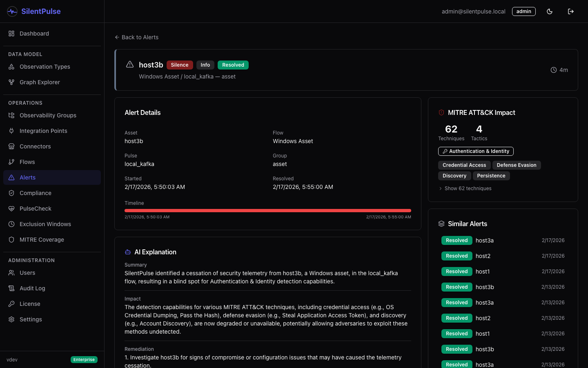Click the MITRE Coverage shield icon
The image size is (588, 368).
click(11, 240)
